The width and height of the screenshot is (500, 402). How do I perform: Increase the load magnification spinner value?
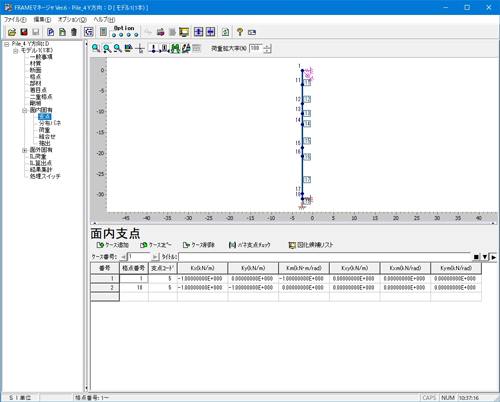tap(267, 46)
